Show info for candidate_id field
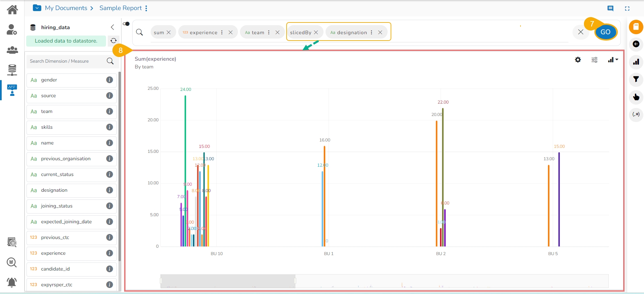644x294 pixels. pos(109,269)
